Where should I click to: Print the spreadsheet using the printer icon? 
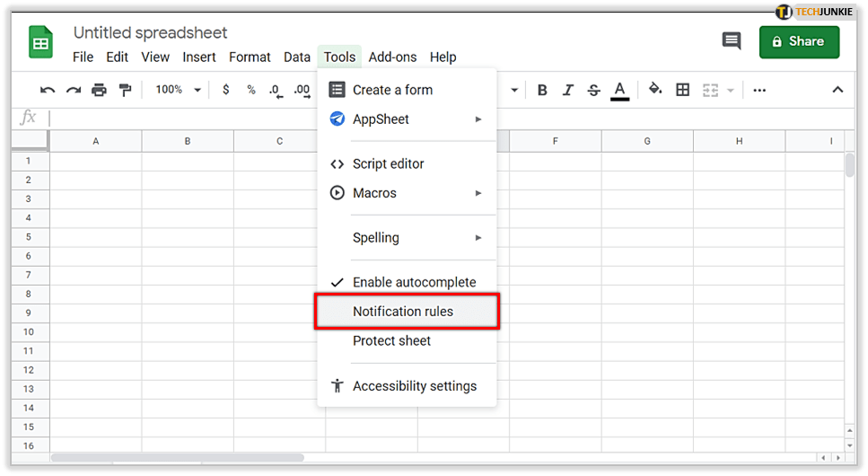tap(100, 90)
